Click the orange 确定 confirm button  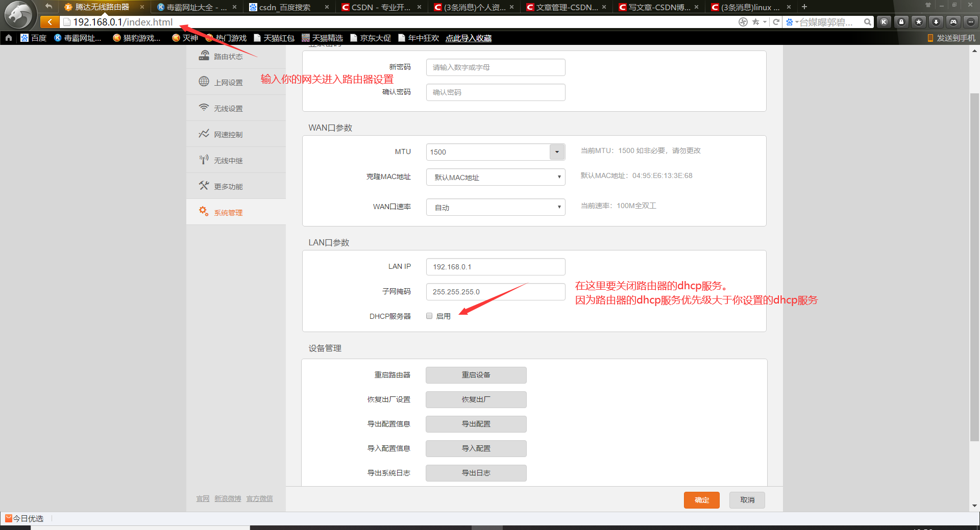click(x=702, y=500)
